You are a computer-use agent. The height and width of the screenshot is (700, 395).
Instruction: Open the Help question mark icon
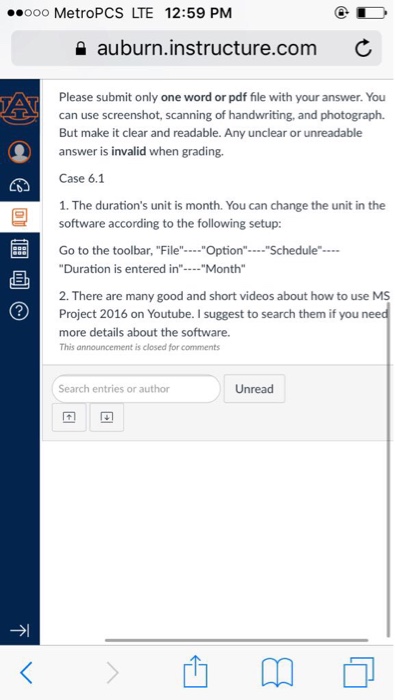point(19,312)
